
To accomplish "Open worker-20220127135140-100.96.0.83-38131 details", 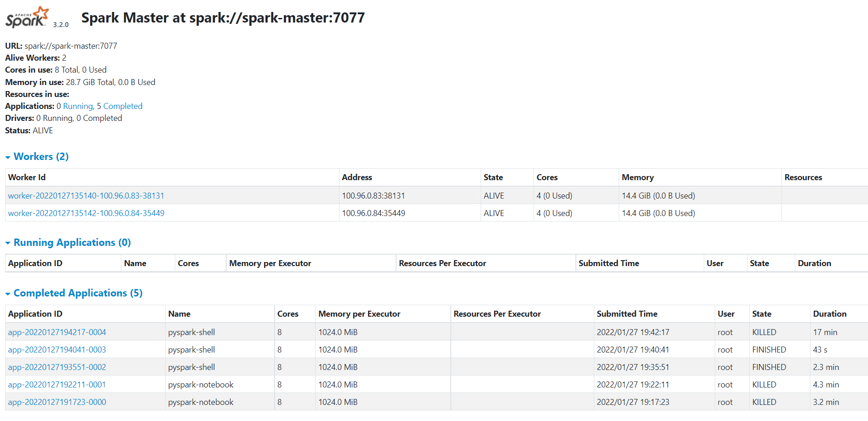I will pyautogui.click(x=86, y=196).
